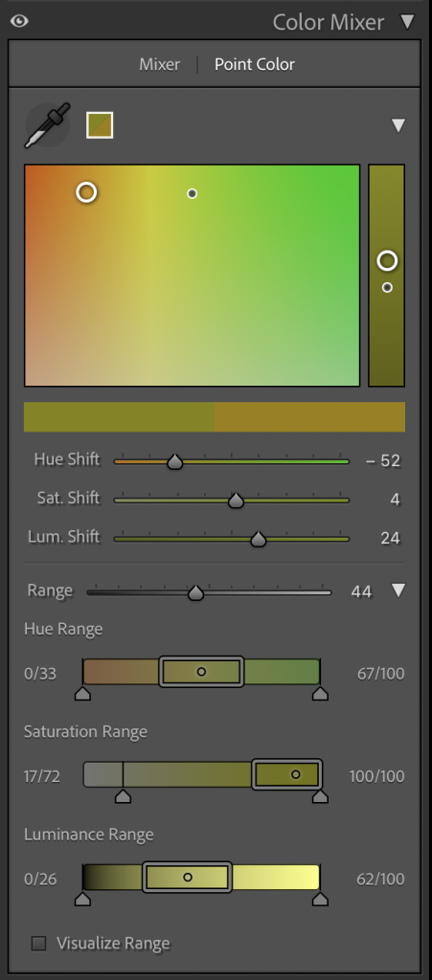Collapse the Range details triangle
The image size is (432, 980).
coord(398,590)
